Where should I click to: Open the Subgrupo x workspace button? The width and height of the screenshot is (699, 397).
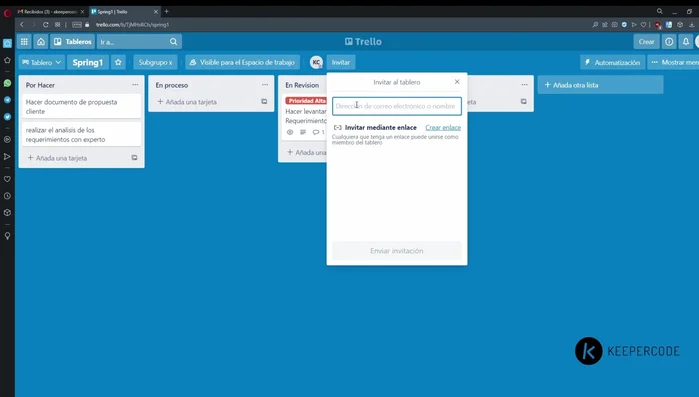[x=155, y=62]
